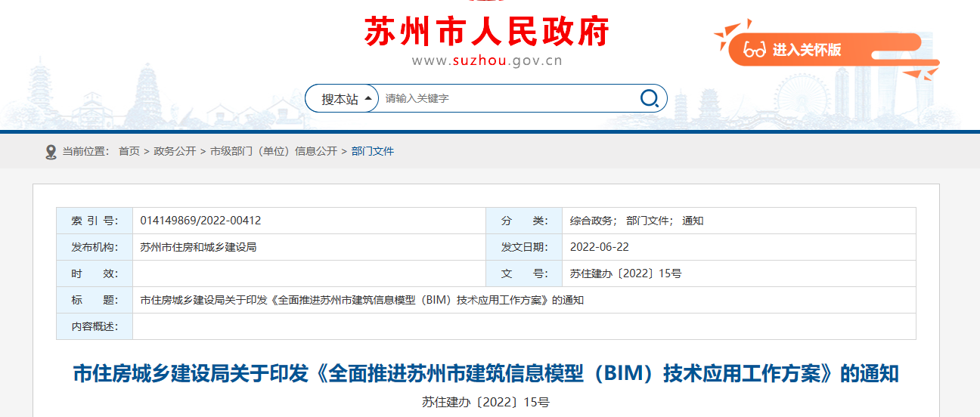Open 部门文件 breadcrumb link
980x417 pixels.
tap(373, 151)
